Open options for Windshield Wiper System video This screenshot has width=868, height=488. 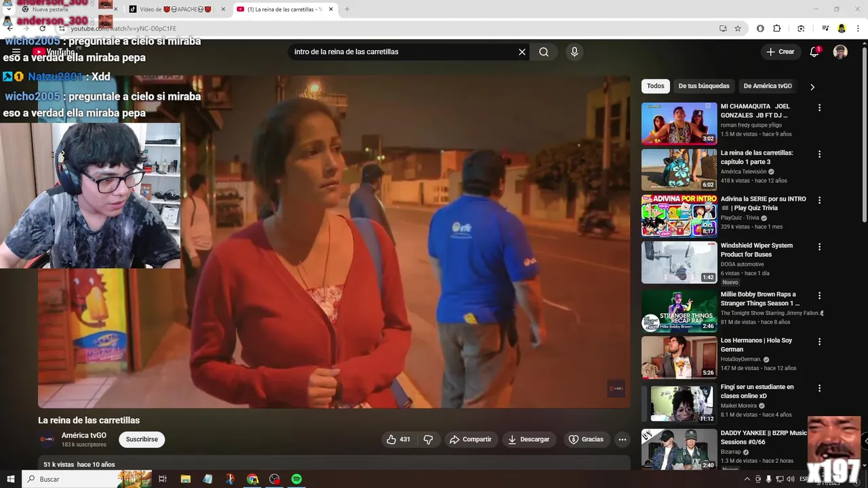pyautogui.click(x=819, y=247)
